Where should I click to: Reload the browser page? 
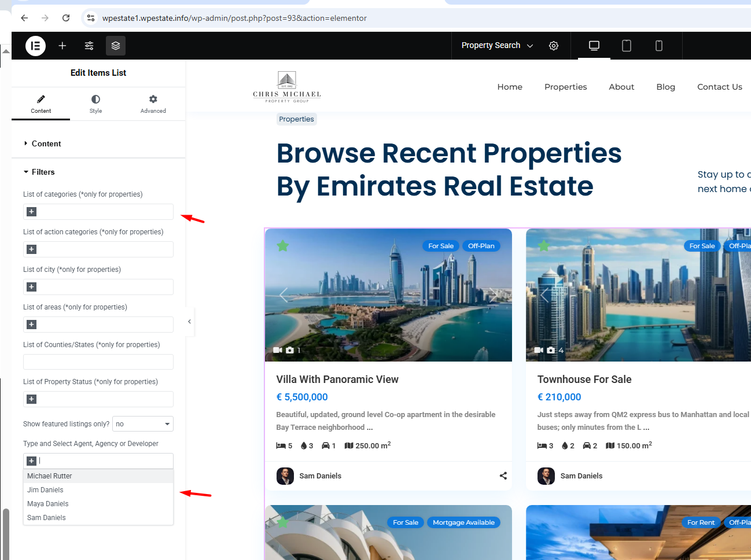[66, 18]
